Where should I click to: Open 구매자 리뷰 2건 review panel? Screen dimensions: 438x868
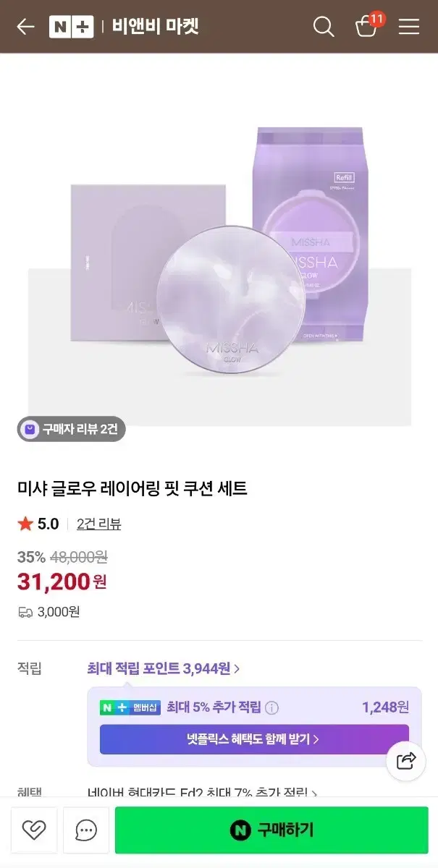pos(71,428)
